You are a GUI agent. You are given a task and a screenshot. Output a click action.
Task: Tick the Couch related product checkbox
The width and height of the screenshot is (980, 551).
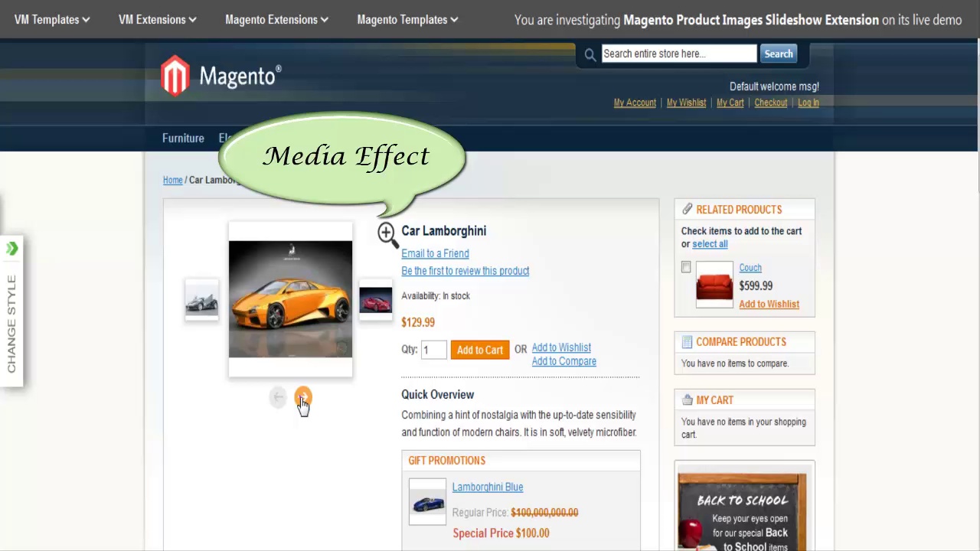click(x=686, y=267)
